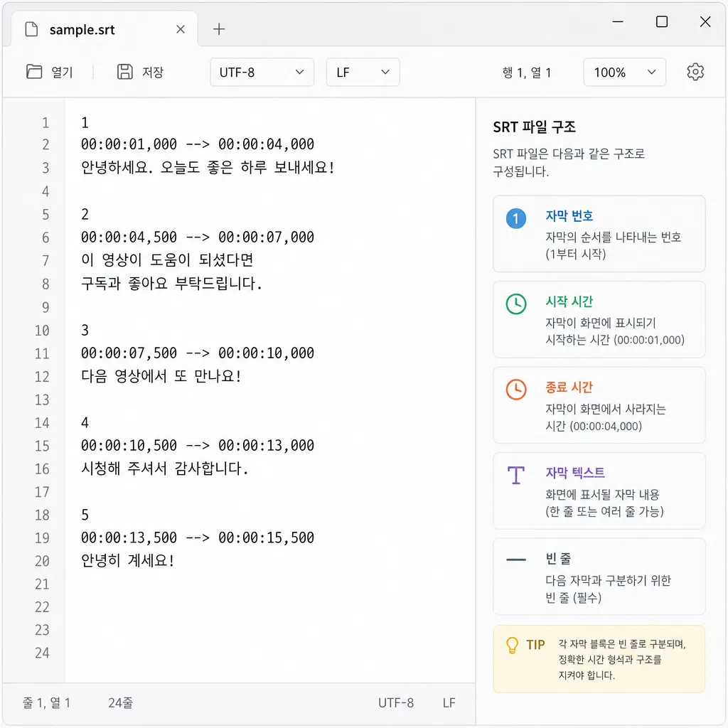The image size is (728, 728).
Task: Click timestamp 00:00:13,500 --> 00:00:15,500
Action: click(198, 537)
